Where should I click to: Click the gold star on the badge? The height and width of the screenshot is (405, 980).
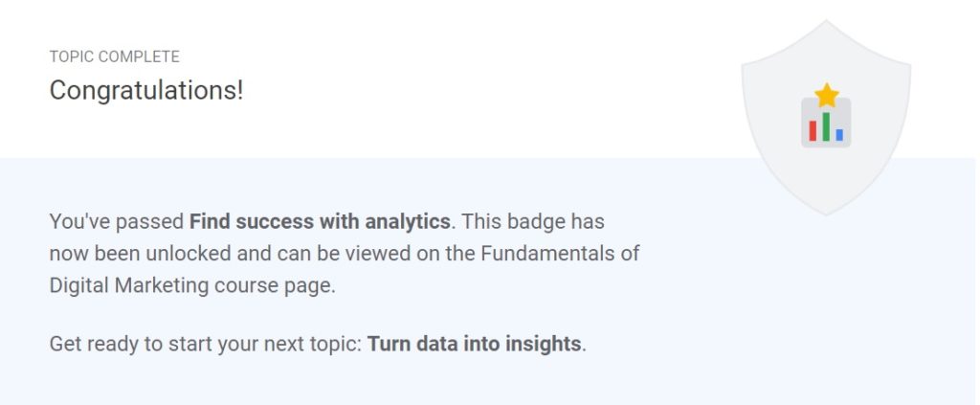pos(826,96)
